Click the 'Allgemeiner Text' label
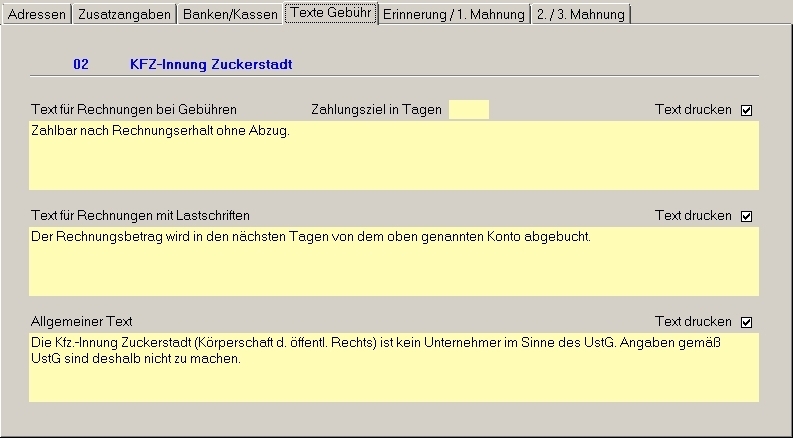This screenshot has width=793, height=438. click(82, 322)
